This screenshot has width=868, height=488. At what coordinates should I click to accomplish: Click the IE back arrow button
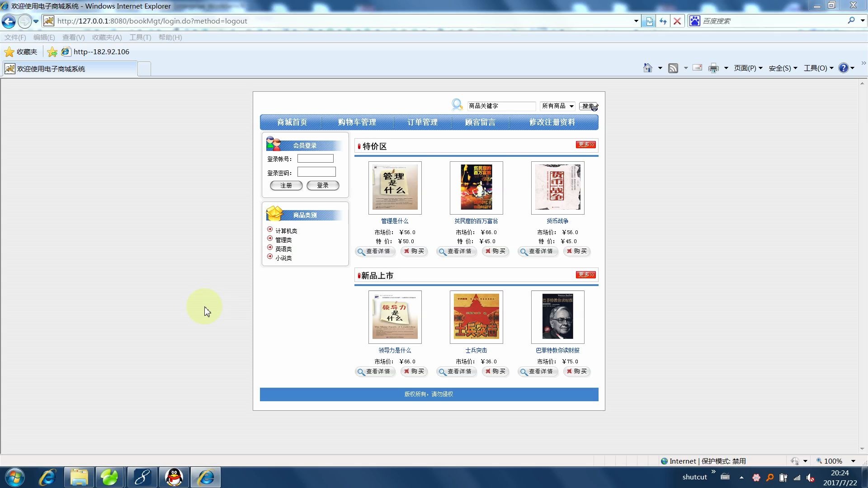pyautogui.click(x=9, y=21)
